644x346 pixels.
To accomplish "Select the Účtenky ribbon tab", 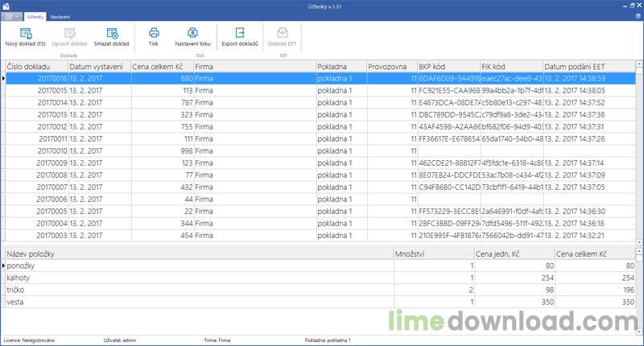I will [x=35, y=16].
